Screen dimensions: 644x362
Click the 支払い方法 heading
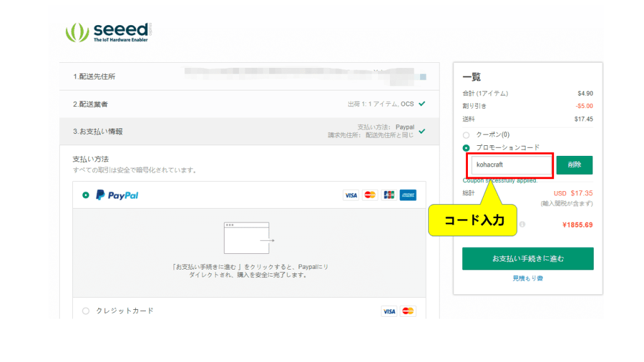[x=91, y=159]
